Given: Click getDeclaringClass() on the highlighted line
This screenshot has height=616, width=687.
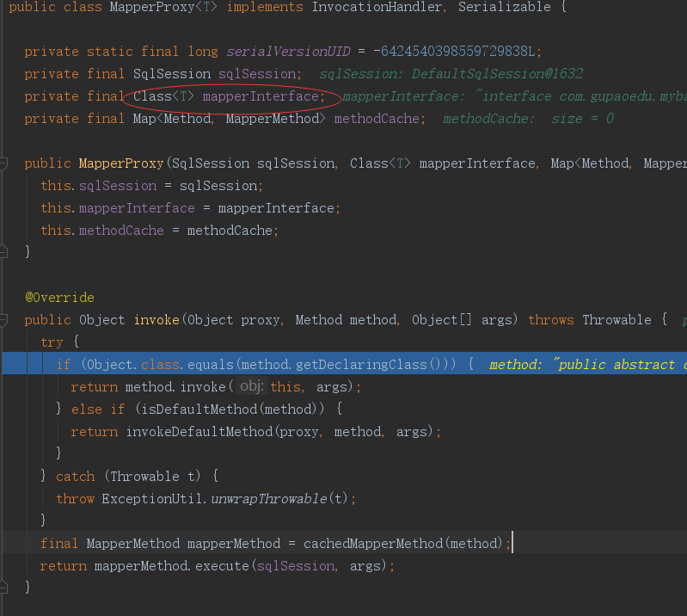Looking at the screenshot, I should tap(369, 364).
